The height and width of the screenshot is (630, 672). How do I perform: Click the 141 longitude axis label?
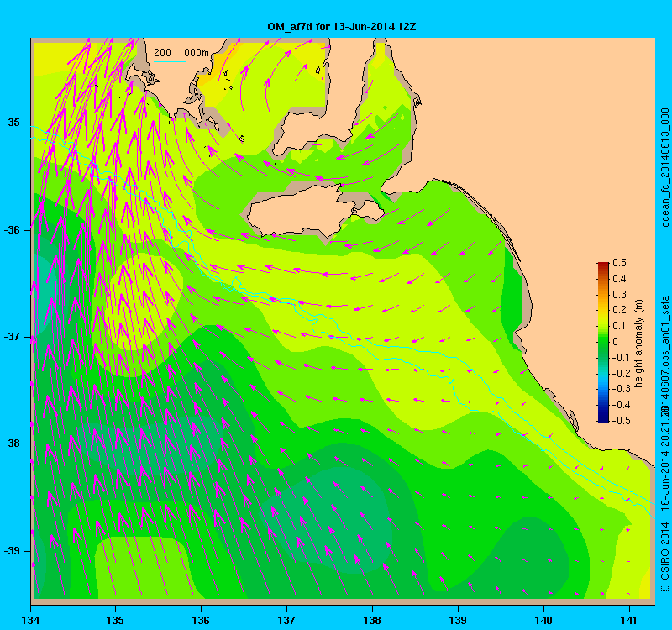point(629,621)
